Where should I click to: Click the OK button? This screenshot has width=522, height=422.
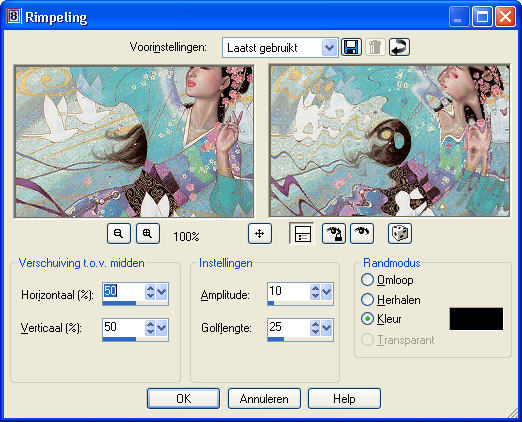[183, 398]
